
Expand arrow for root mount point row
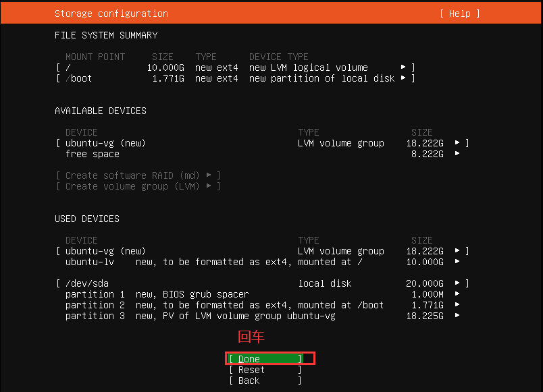click(403, 67)
